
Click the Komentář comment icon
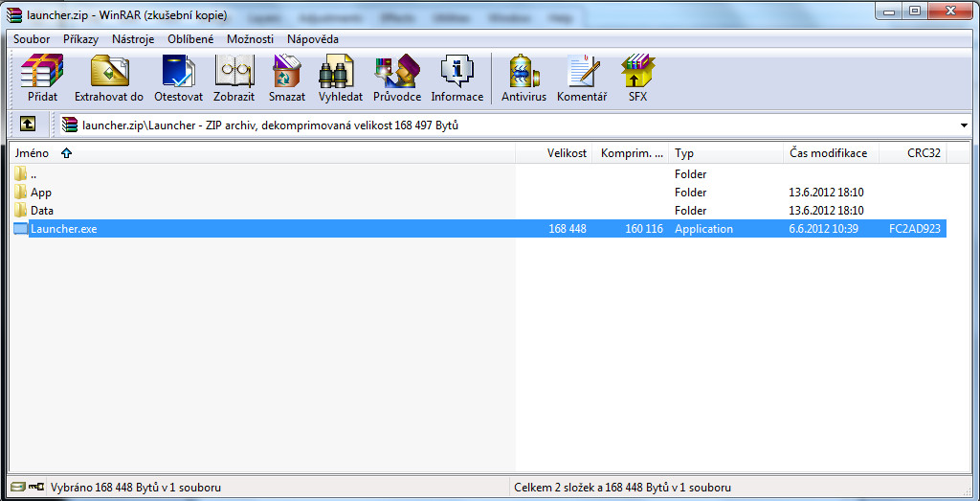click(583, 71)
